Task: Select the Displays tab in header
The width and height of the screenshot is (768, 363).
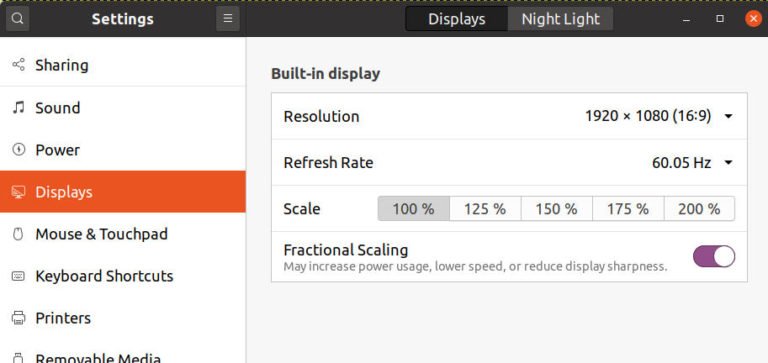Action: click(456, 19)
